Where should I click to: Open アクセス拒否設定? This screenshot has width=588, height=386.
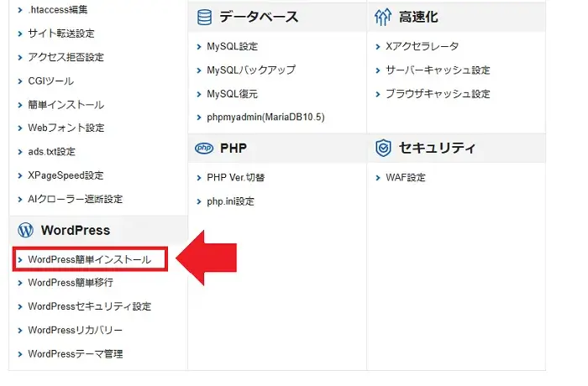pyautogui.click(x=66, y=57)
